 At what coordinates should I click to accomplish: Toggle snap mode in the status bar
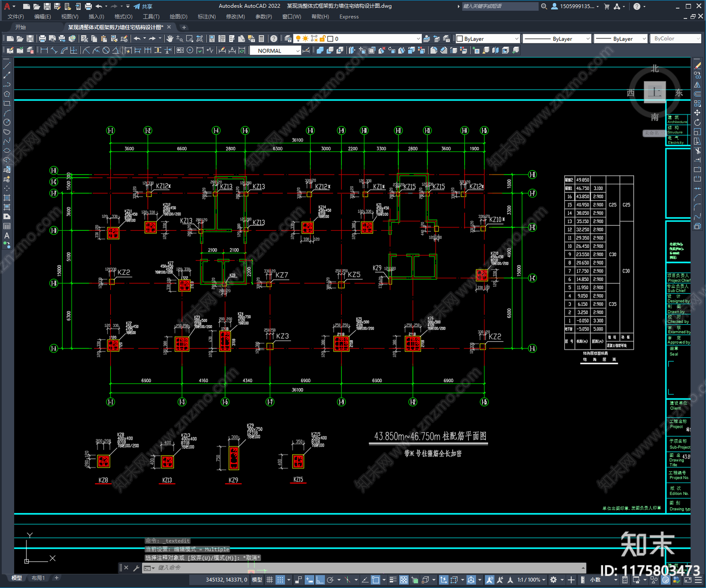coord(280,580)
